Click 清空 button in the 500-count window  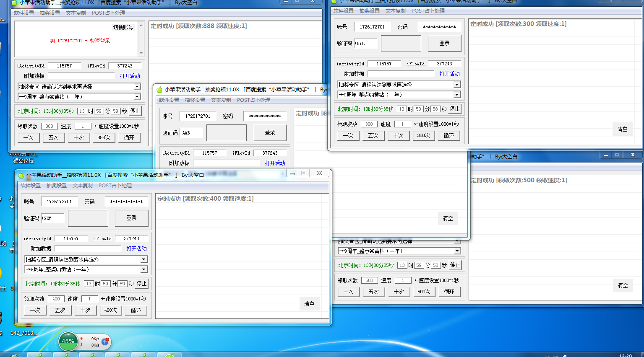coord(623,285)
